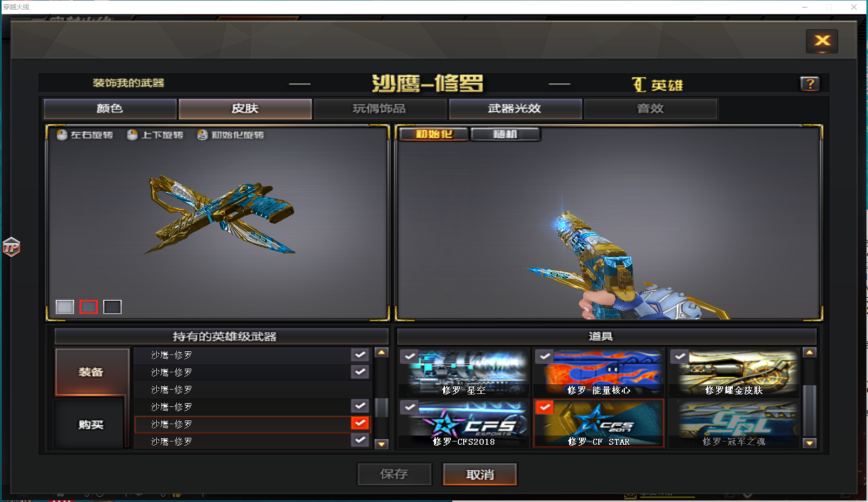Toggle the checkmark on 修罗-CFS2018 skin
Image resolution: width=868 pixels, height=502 pixels.
coord(410,407)
